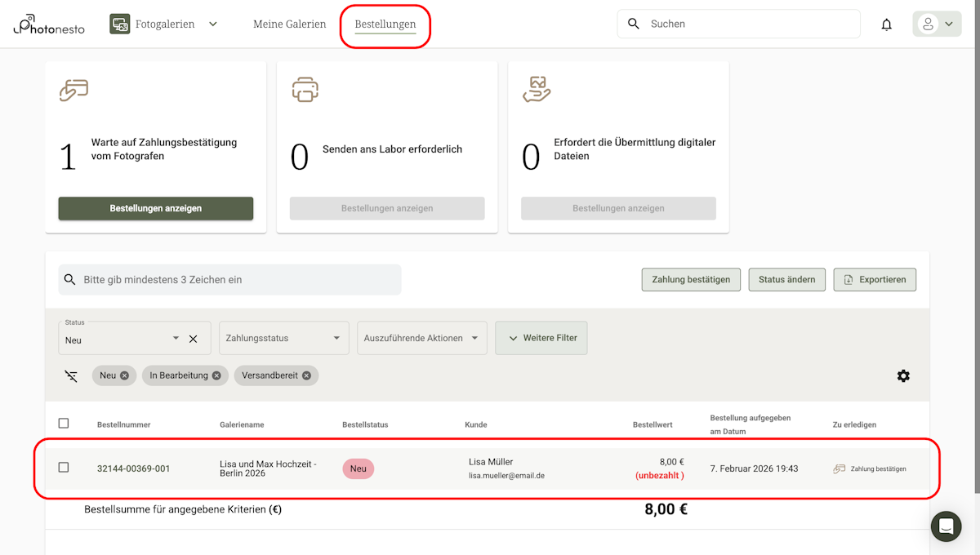Click the Photonesto logo
The image size is (980, 555).
tap(49, 24)
